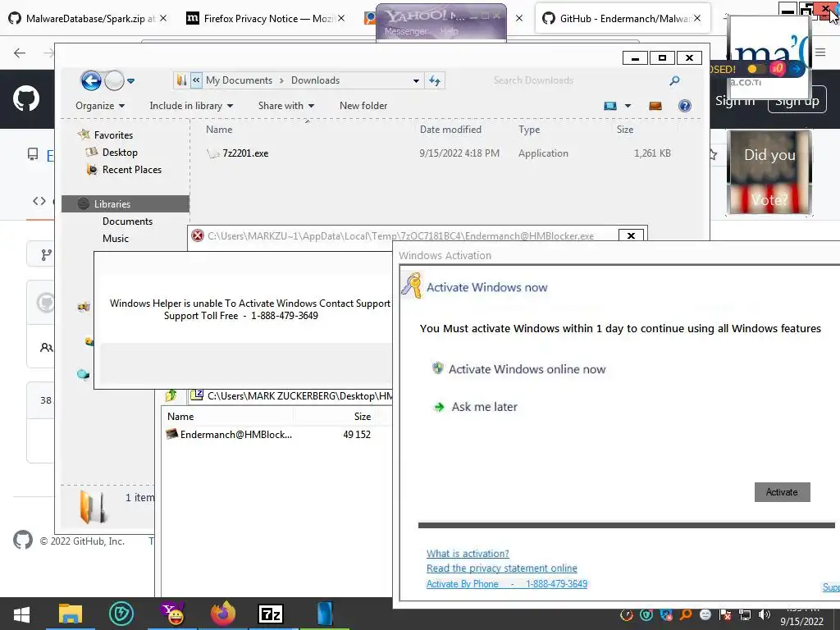Image resolution: width=840 pixels, height=630 pixels.
Task: Select the Favorites node
Action: point(113,135)
